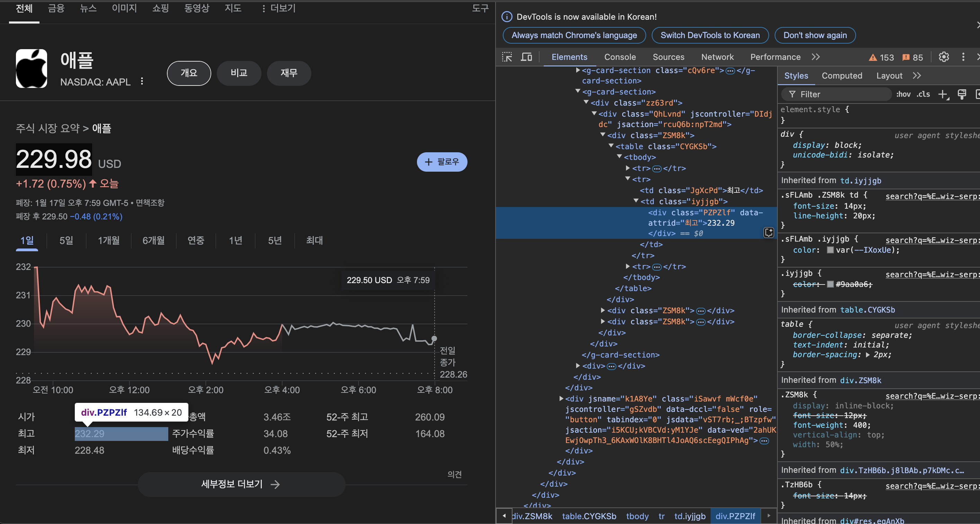Image resolution: width=980 pixels, height=524 pixels.
Task: Show more DevTools panel tabs
Action: (x=816, y=57)
